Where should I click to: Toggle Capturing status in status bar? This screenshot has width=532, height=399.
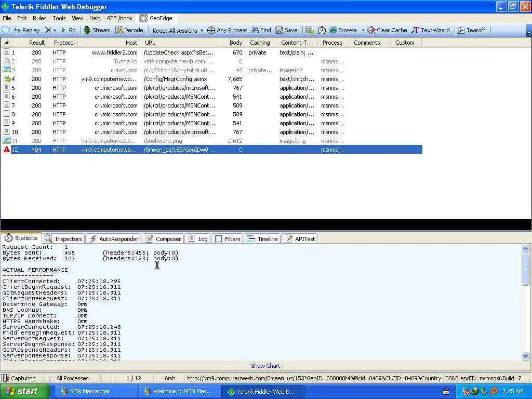(19, 378)
